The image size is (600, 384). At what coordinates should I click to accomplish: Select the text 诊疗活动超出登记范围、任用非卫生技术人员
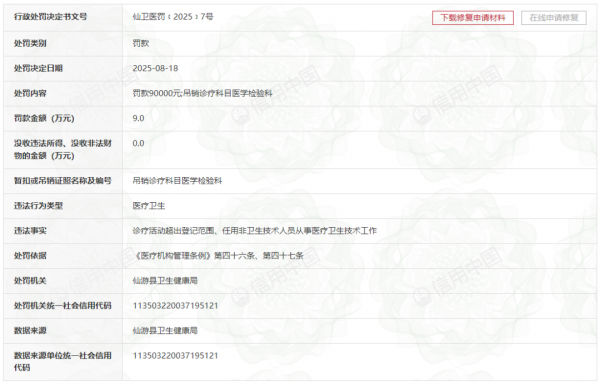point(214,231)
